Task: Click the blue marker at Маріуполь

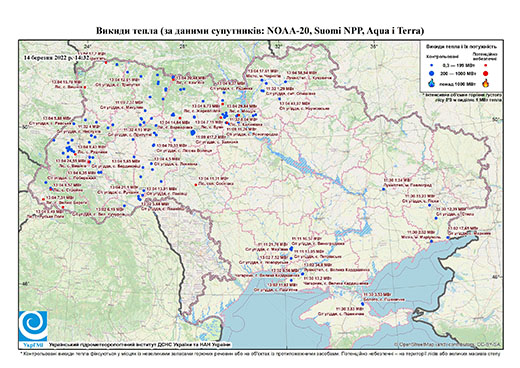Action: point(431,241)
